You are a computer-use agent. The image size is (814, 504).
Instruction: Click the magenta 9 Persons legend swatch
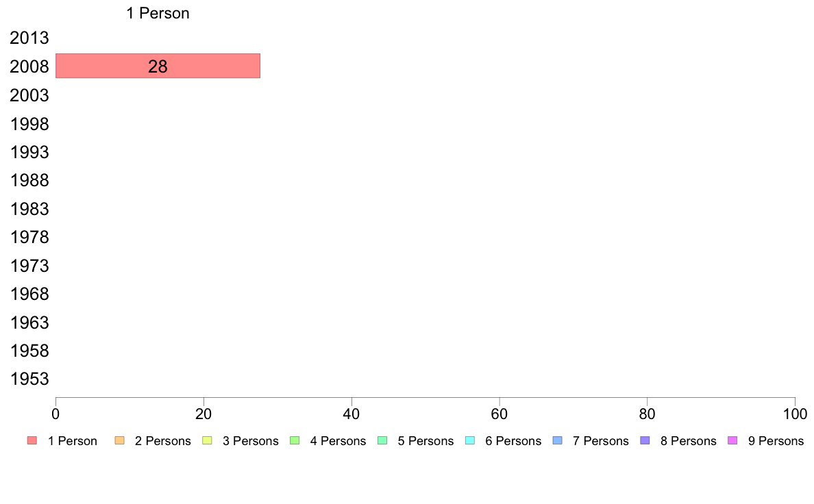(x=733, y=441)
